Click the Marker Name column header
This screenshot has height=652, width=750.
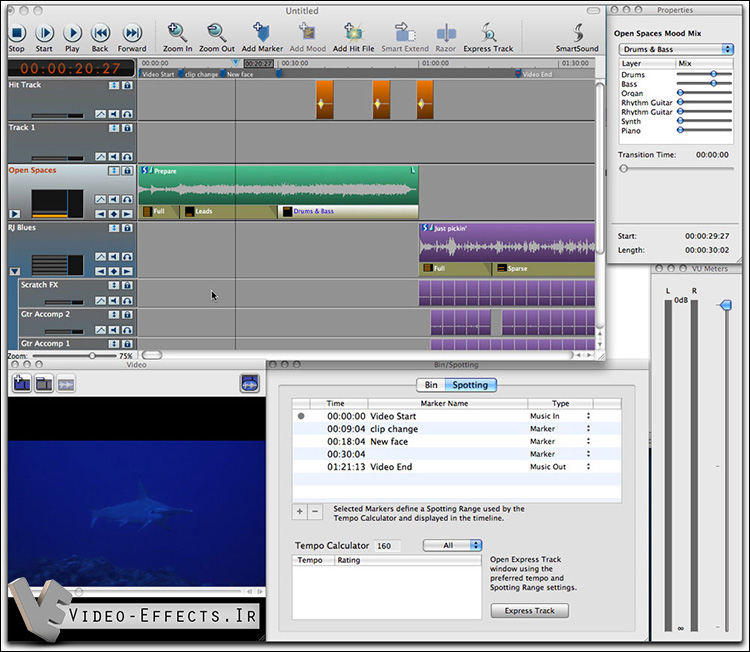point(448,403)
